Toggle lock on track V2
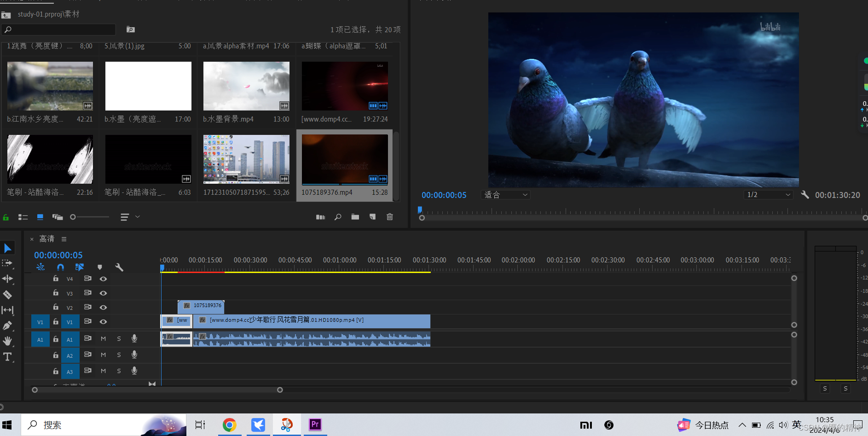 pos(56,307)
